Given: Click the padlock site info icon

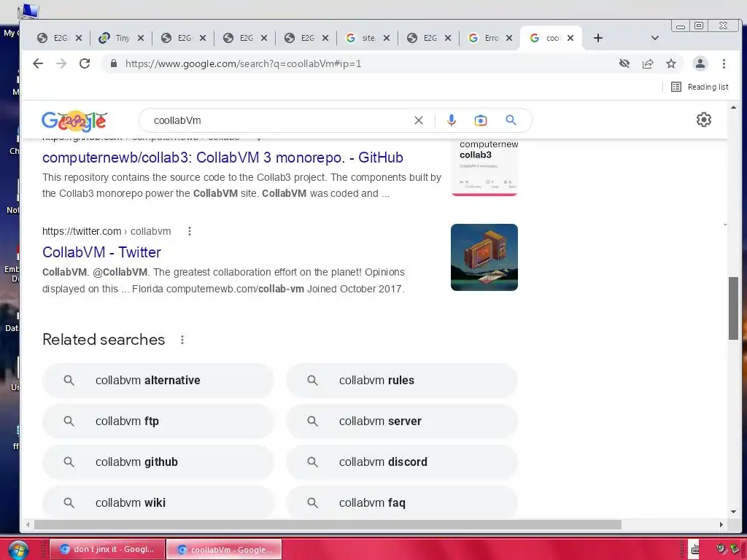Looking at the screenshot, I should click(x=113, y=63).
